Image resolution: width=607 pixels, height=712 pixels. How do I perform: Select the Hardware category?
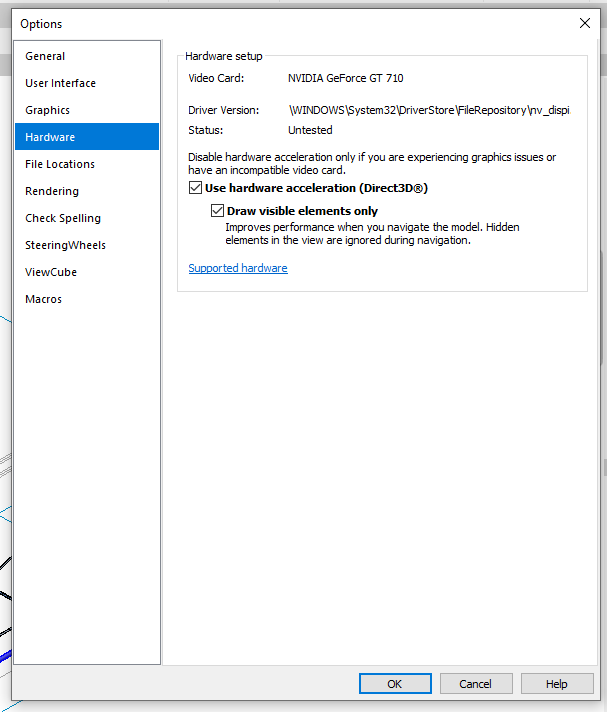click(x=87, y=137)
